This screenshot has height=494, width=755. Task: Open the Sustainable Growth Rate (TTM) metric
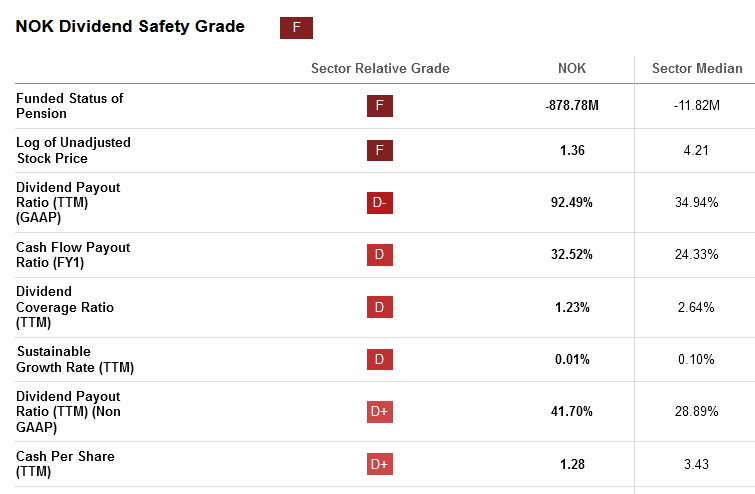click(75, 359)
